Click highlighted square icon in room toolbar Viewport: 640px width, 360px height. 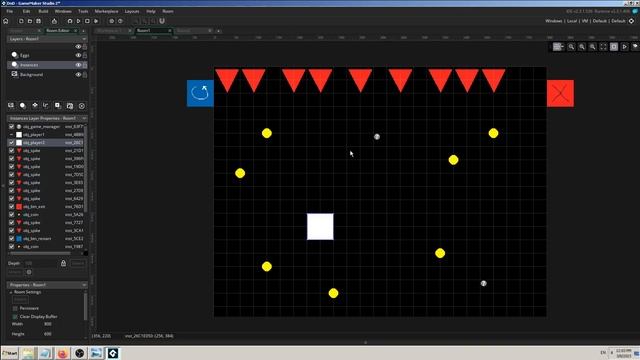(x=614, y=47)
